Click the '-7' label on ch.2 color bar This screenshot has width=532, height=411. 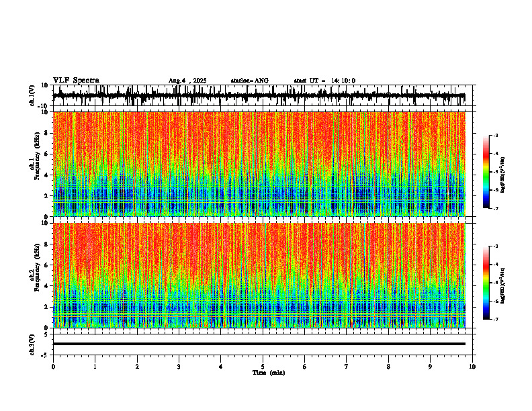[496, 319]
